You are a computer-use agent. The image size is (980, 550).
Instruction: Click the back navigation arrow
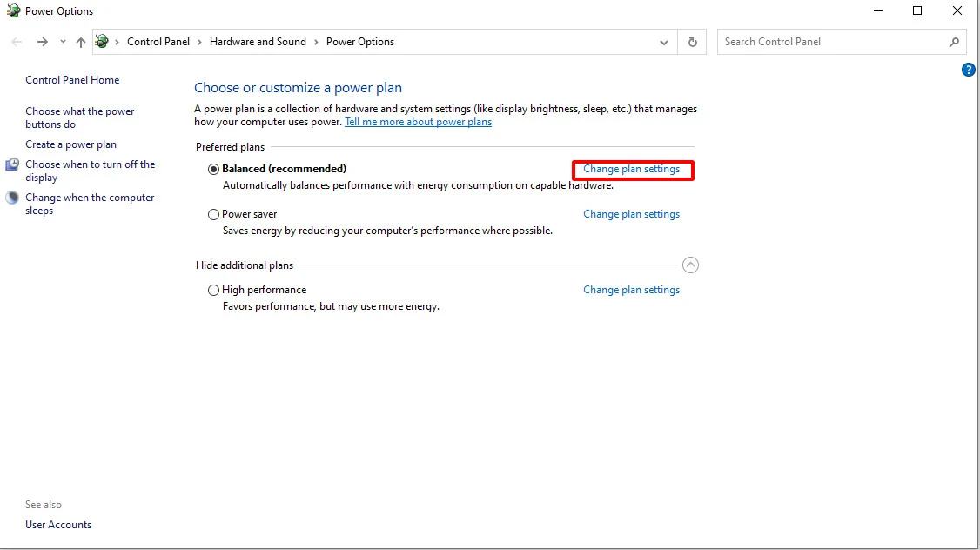[17, 42]
